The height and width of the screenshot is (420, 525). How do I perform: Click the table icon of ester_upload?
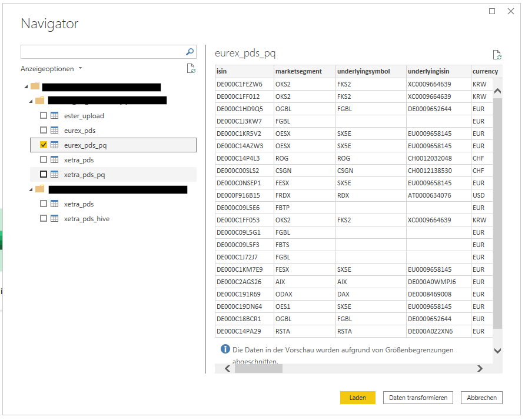[x=54, y=115]
